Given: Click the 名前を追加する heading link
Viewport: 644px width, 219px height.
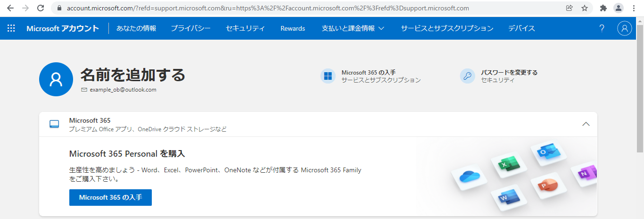Looking at the screenshot, I should (x=132, y=75).
